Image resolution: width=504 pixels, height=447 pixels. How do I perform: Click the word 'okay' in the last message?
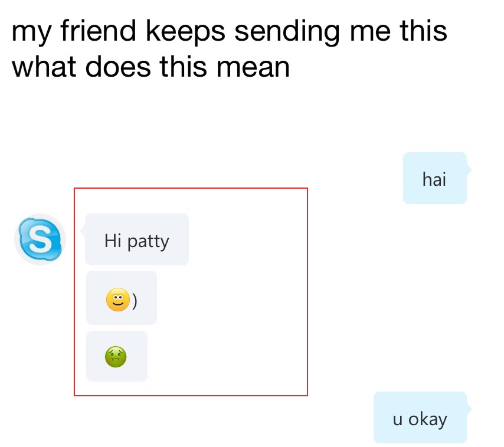427,420
